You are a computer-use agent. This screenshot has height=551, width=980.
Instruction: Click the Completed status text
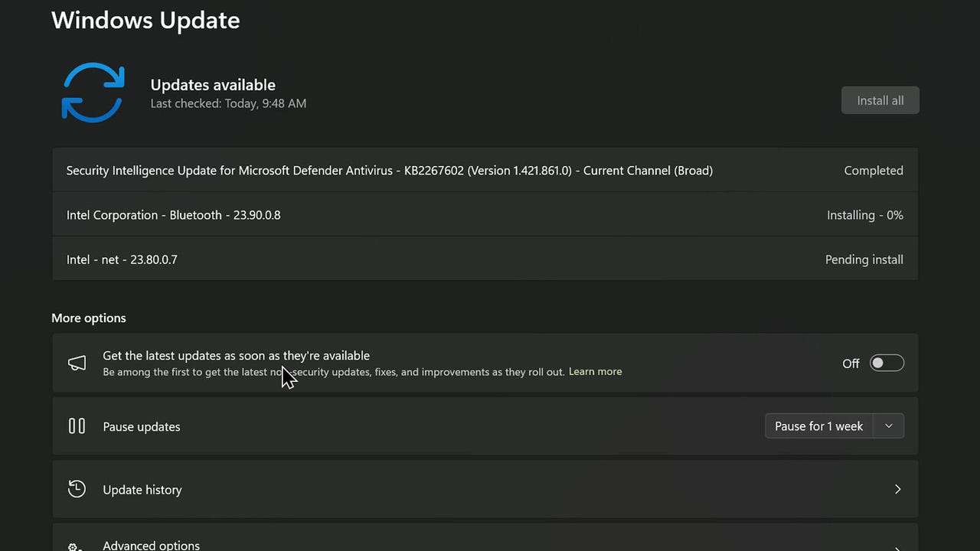pos(874,171)
